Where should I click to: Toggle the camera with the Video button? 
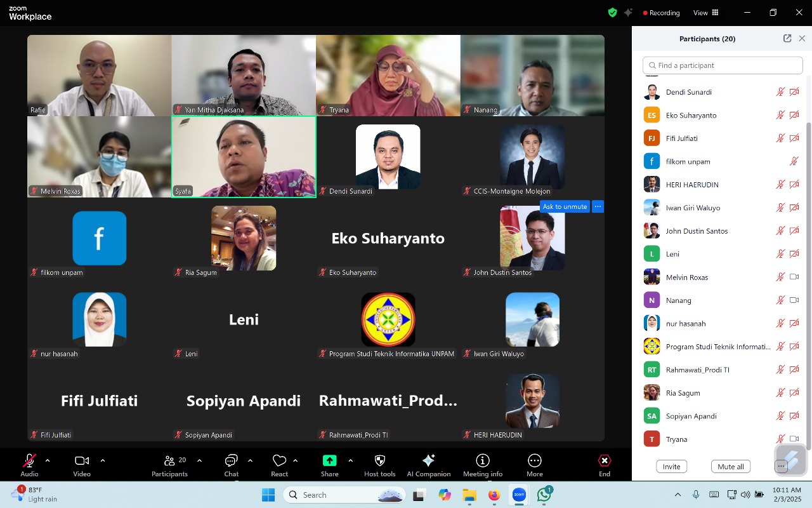[82, 461]
